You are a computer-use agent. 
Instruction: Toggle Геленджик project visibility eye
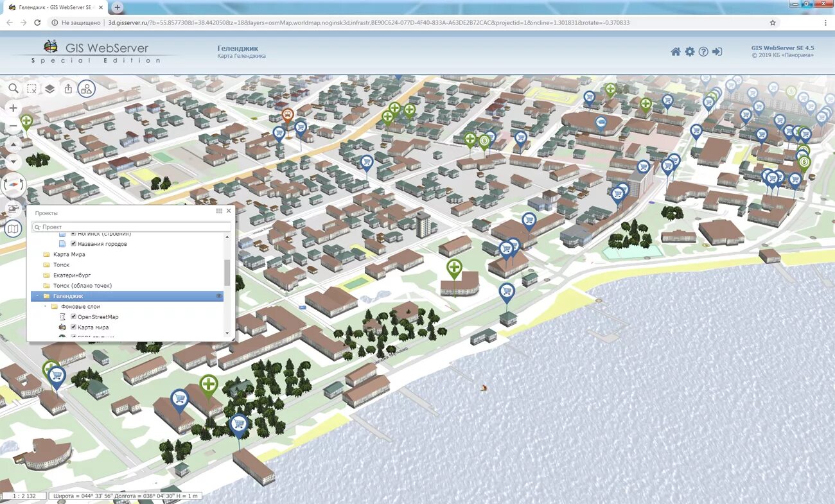pos(218,296)
